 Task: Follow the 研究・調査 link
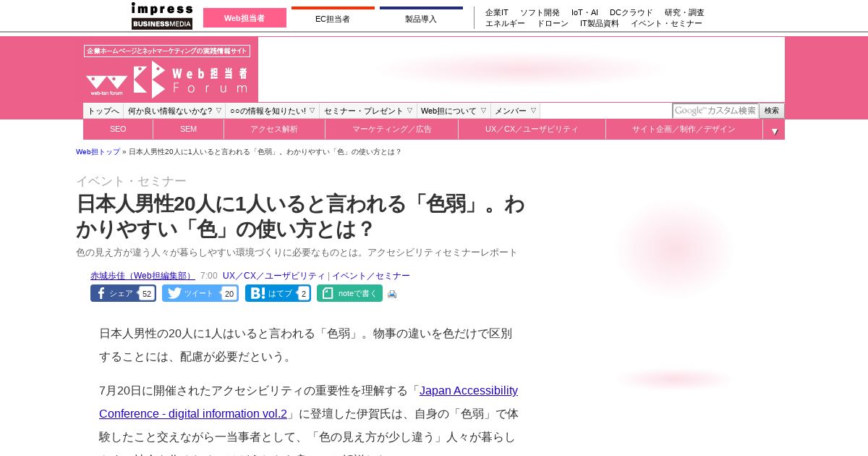tap(684, 12)
